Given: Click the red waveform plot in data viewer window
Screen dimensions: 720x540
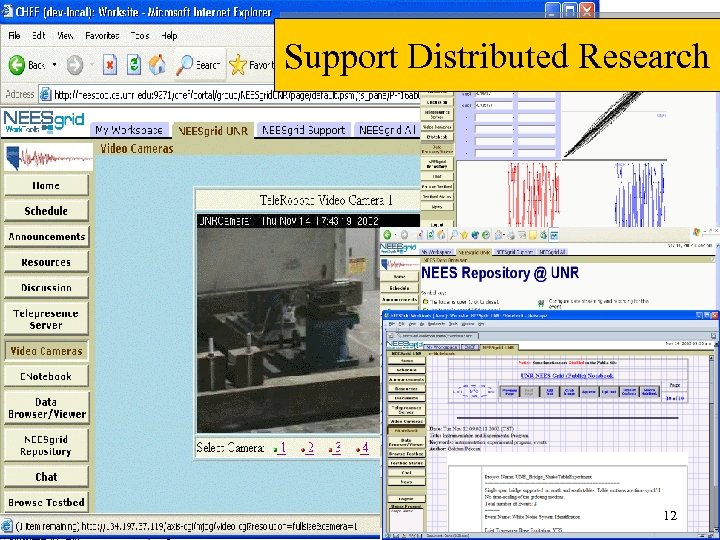Looking at the screenshot, I should pyautogui.click(x=533, y=194).
